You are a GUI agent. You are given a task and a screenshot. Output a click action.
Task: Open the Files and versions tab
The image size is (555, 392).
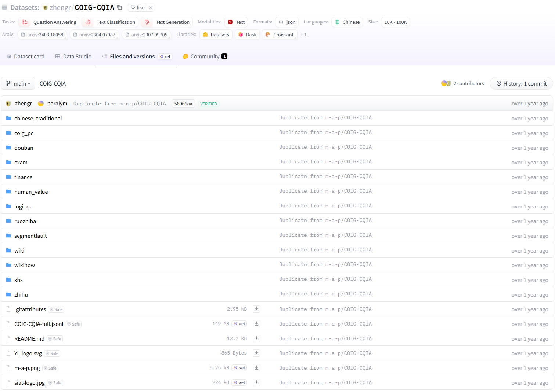(x=137, y=56)
